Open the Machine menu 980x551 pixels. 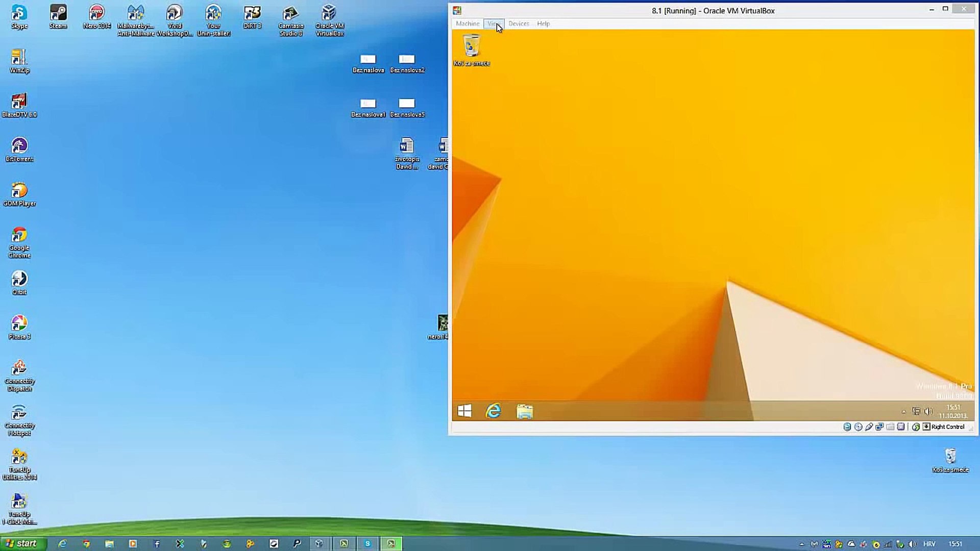pyautogui.click(x=467, y=23)
